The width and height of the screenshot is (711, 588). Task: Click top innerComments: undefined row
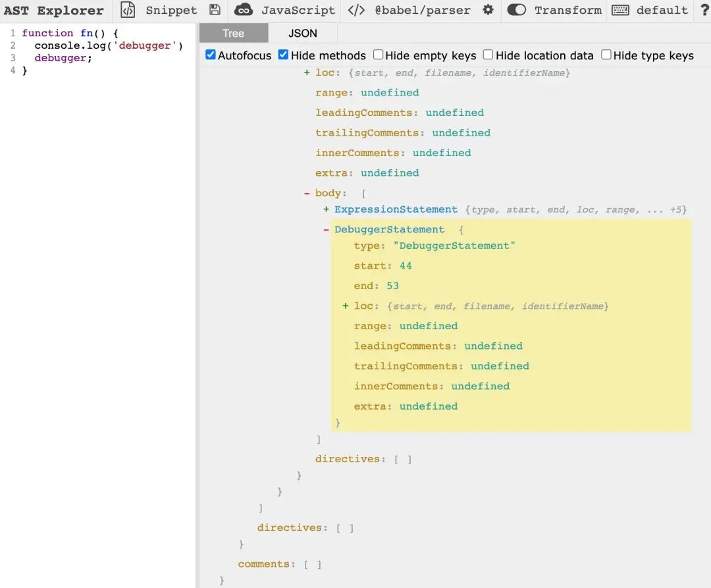point(393,153)
